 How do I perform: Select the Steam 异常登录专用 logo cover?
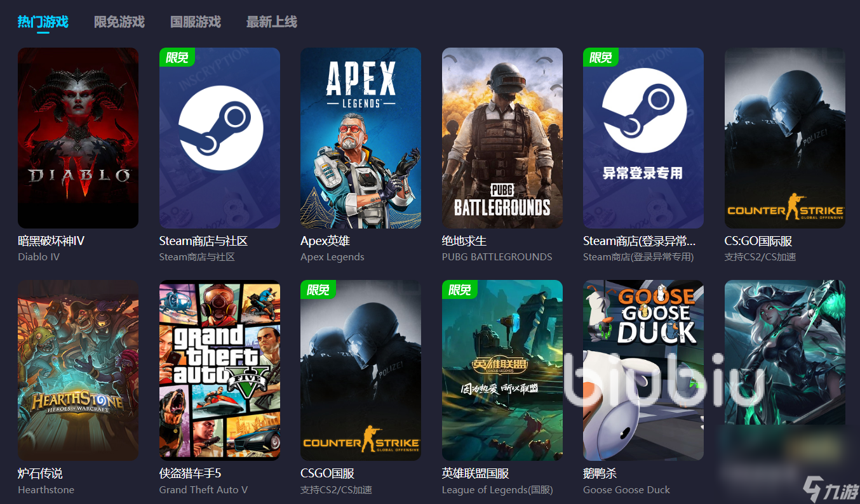[643, 138]
